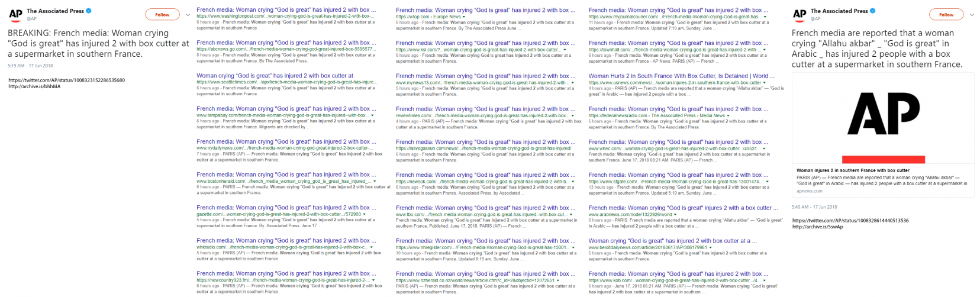Select twitter.com status URL ending 86535680
Viewport: 980px width, 297px height.
(66, 80)
